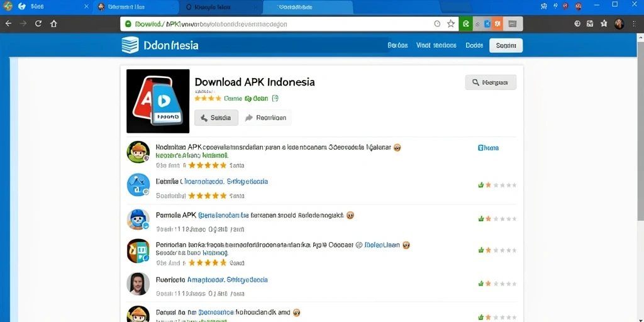Rate second list item using star rating
This screenshot has height=322, width=644.
click(497, 186)
